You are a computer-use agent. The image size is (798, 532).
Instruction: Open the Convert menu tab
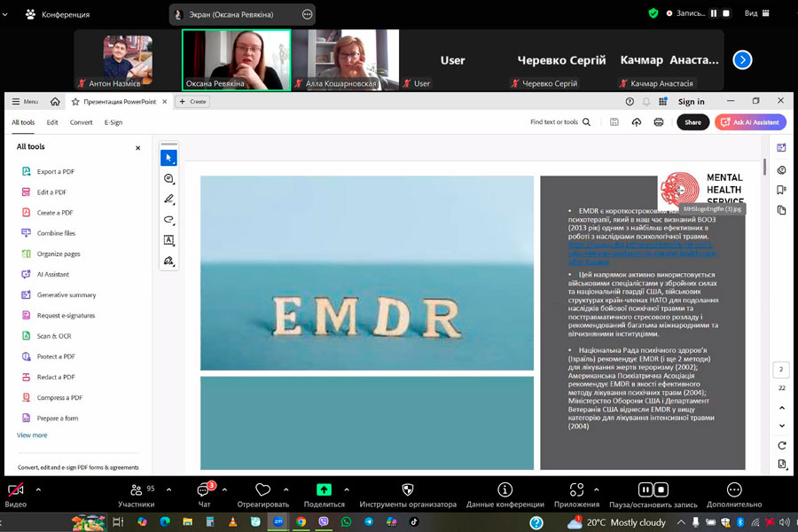coord(82,122)
